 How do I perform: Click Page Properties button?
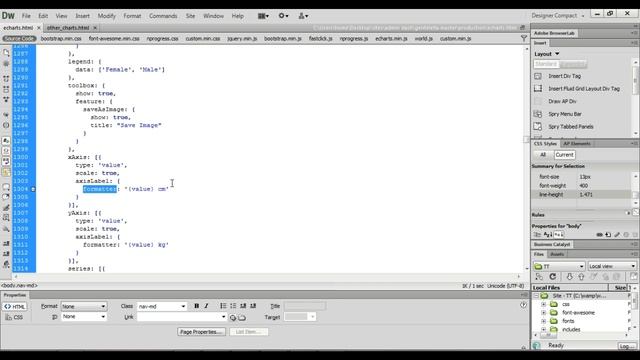click(x=201, y=332)
